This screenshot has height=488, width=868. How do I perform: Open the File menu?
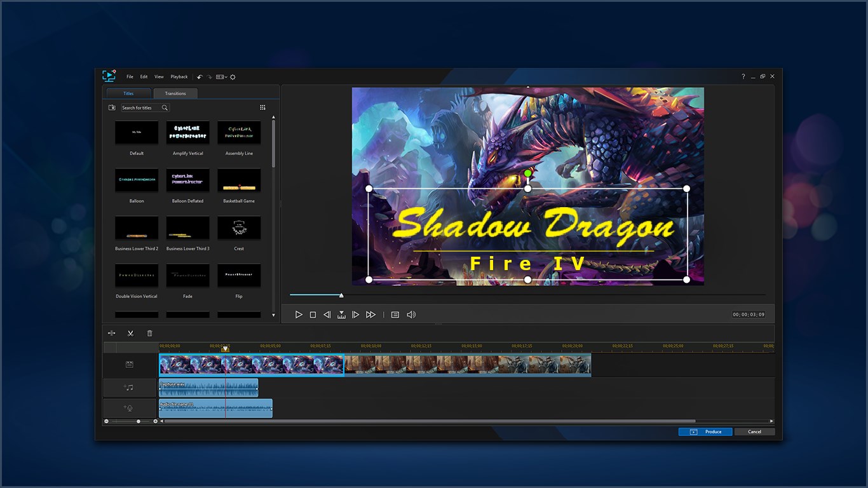coord(130,77)
